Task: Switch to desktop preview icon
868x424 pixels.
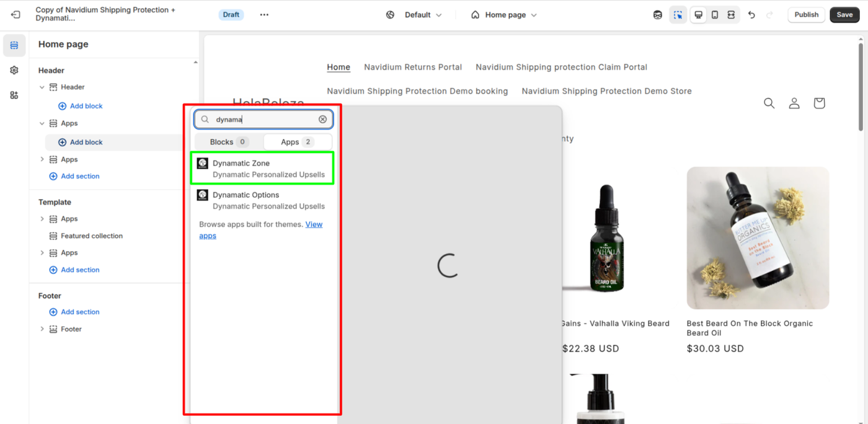Action: [698, 15]
